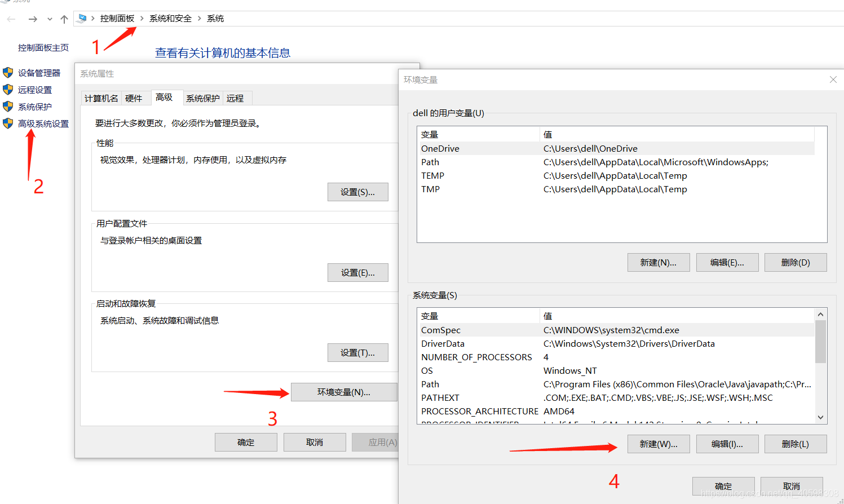Click 确定 in 系统属性 dialog
844x504 pixels.
[x=246, y=443]
